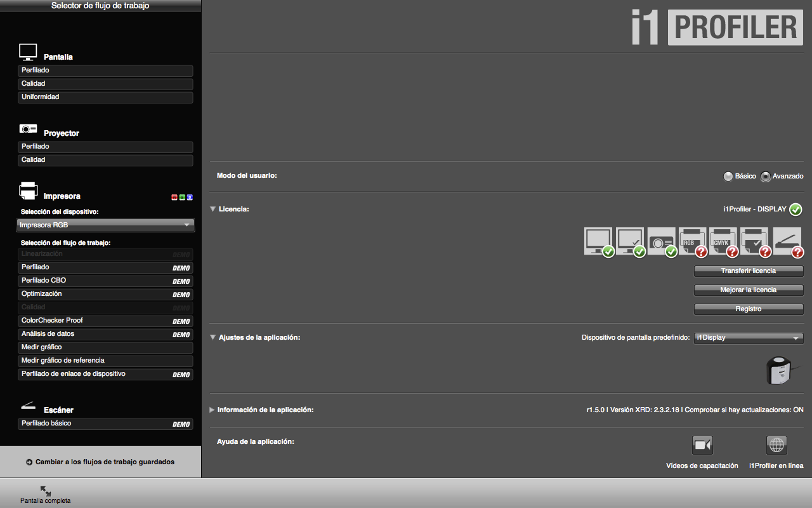This screenshot has width=812, height=508.
Task: Click the Mejorar la licencia button
Action: 749,290
